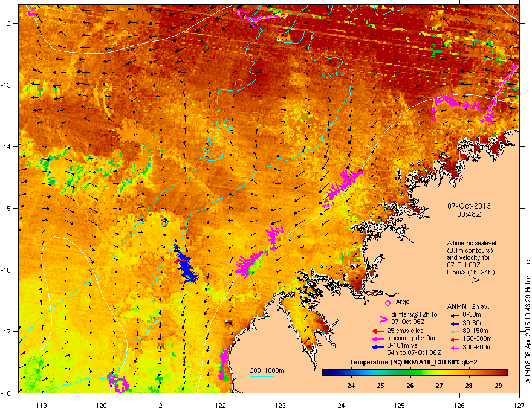Click the IMOS copyright timestamp text

coord(528,322)
